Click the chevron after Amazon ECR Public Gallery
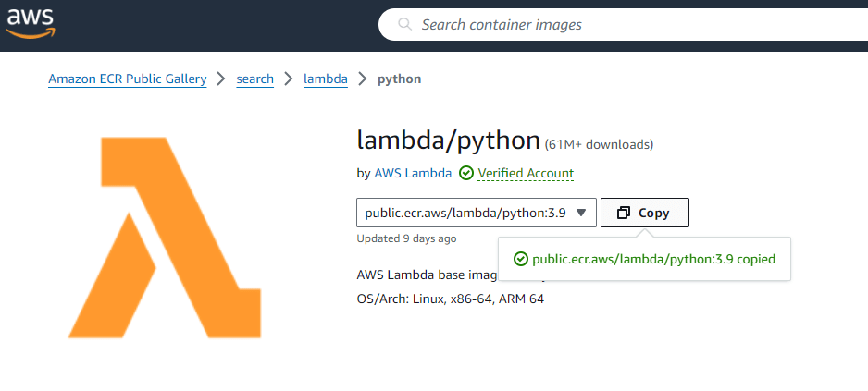This screenshot has width=868, height=391. [221, 79]
